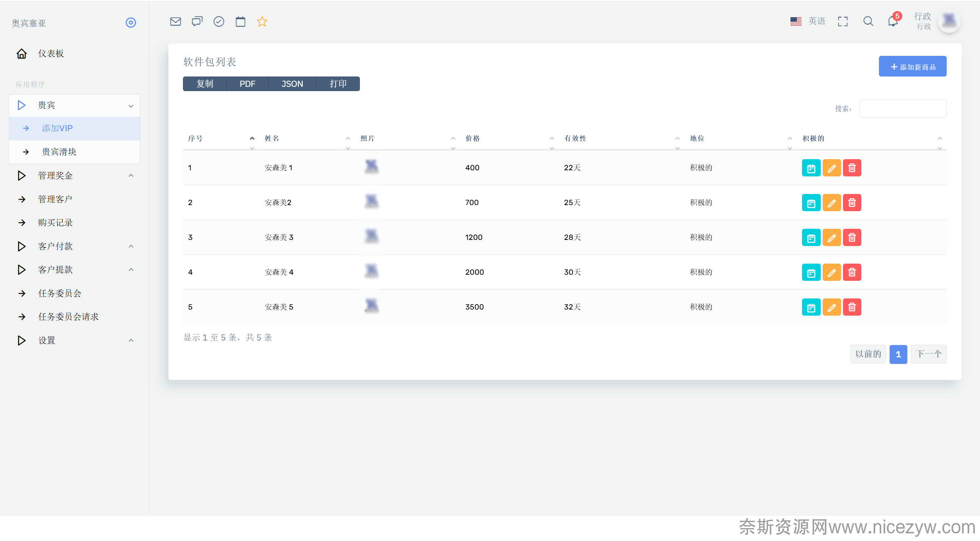Click teal calendar button for 安森美 5
Image resolution: width=980 pixels, height=541 pixels.
point(811,307)
